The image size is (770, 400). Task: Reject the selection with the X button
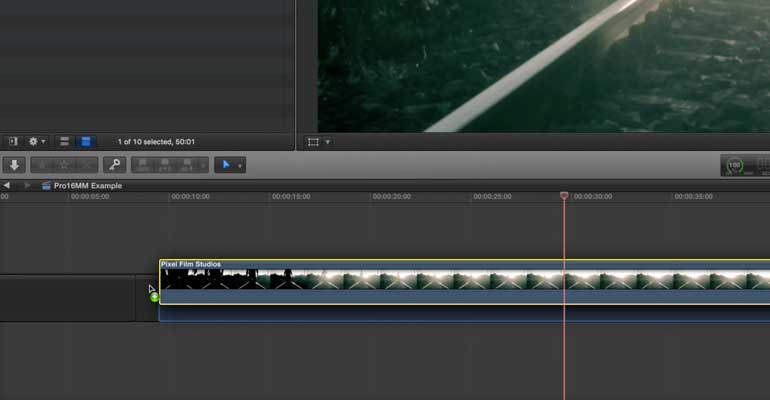[87, 165]
